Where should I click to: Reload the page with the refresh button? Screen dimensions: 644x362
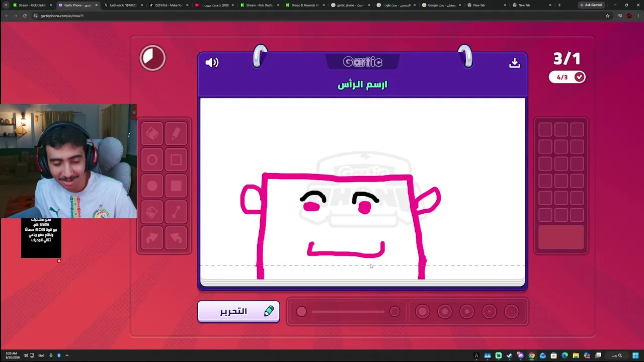pyautogui.click(x=25, y=16)
